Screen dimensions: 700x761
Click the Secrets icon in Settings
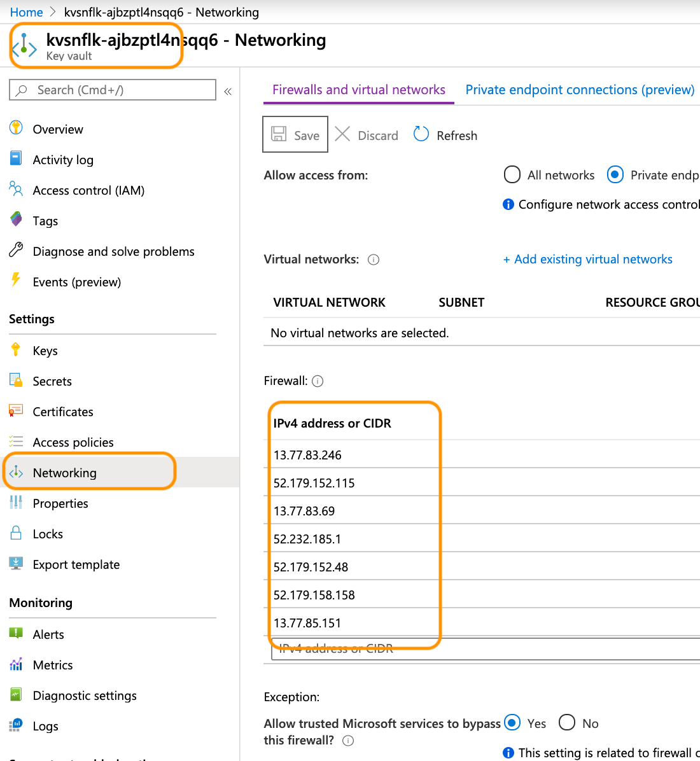click(x=16, y=380)
